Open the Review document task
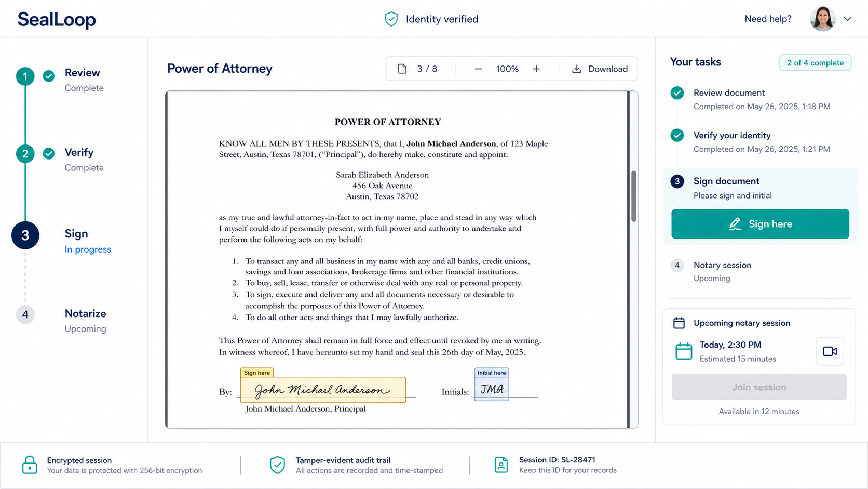 tap(729, 92)
